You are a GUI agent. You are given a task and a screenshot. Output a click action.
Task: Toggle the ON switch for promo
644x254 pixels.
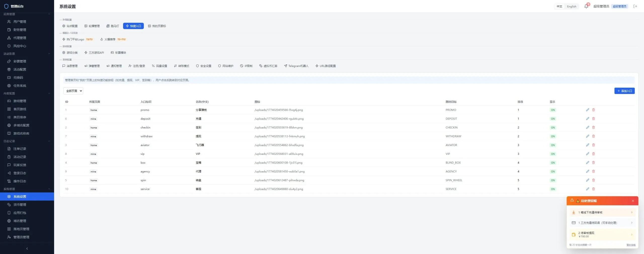pyautogui.click(x=553, y=110)
